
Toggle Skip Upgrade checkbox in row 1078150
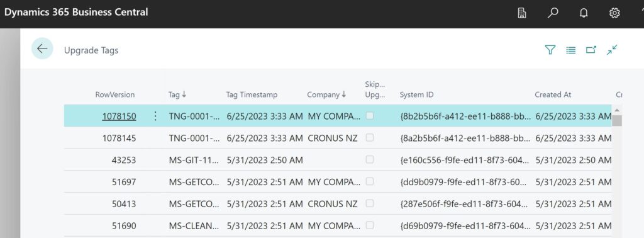click(x=370, y=116)
